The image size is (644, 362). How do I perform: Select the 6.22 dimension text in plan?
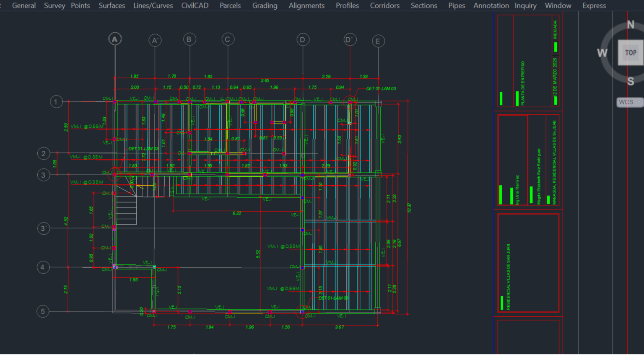[237, 213]
